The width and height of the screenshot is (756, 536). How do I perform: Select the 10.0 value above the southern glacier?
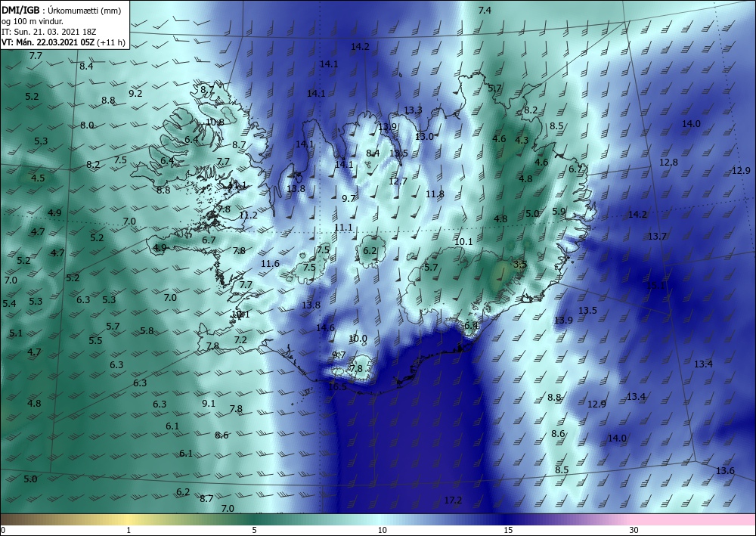click(x=358, y=339)
